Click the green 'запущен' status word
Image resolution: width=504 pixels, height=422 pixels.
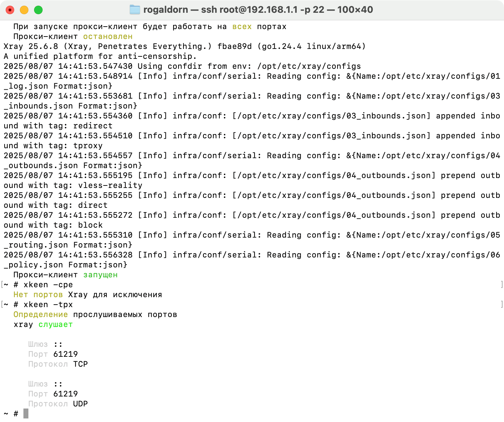pyautogui.click(x=100, y=275)
